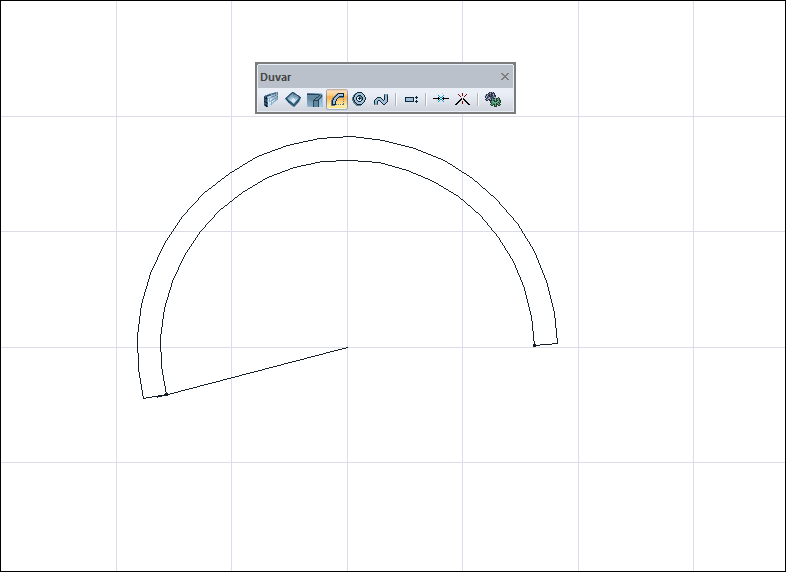The image size is (786, 572).
Task: Click the Duvar toolbar title
Action: [x=276, y=77]
